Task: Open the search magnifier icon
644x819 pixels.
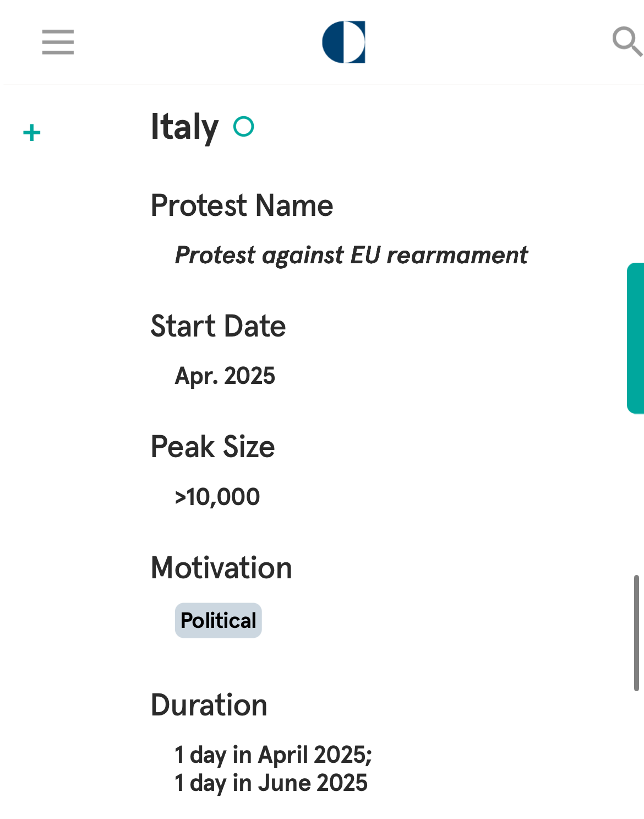Action: point(627,41)
